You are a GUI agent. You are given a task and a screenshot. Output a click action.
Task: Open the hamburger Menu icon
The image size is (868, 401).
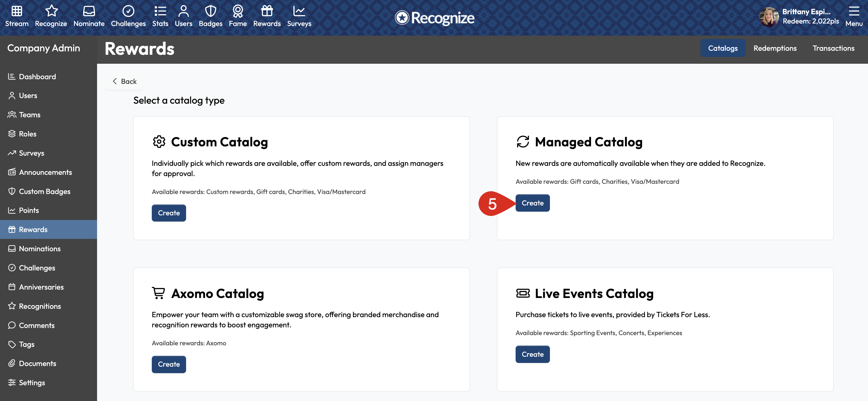click(x=854, y=11)
